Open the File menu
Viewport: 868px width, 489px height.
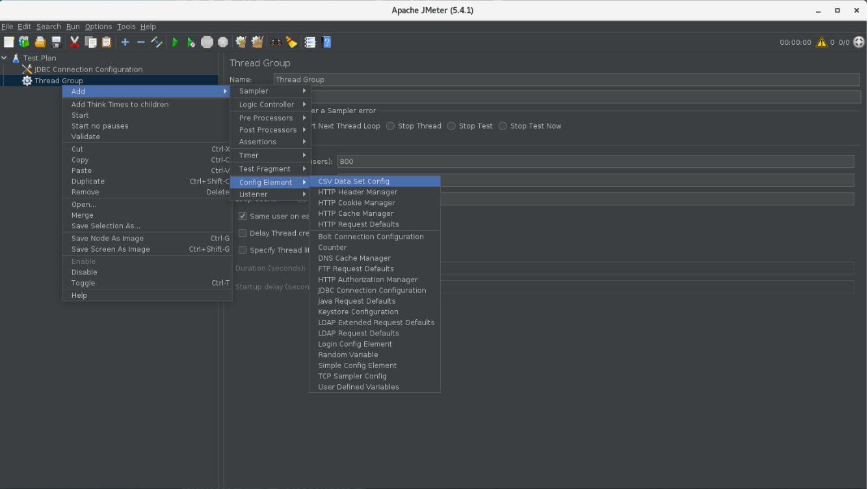[x=7, y=27]
